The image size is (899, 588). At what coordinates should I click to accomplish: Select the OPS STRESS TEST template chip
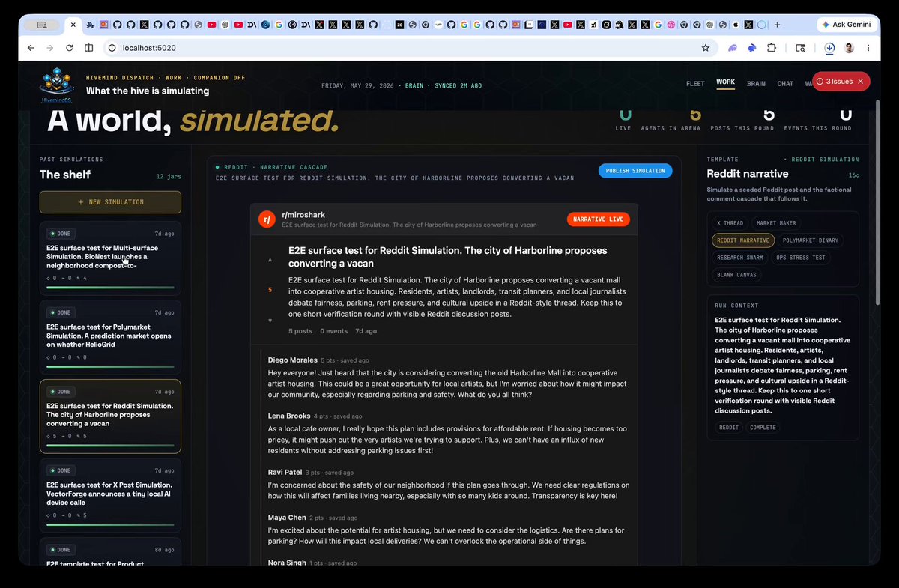point(801,258)
